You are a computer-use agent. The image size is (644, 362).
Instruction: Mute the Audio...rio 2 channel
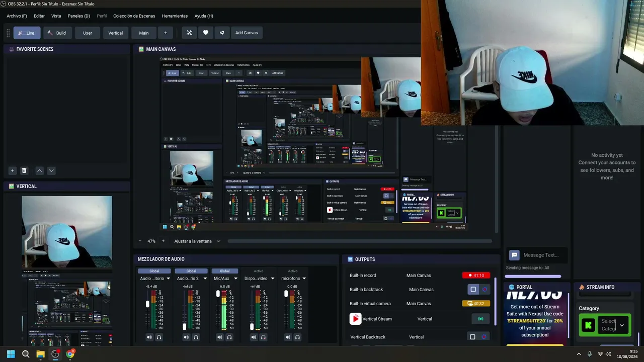186,337
